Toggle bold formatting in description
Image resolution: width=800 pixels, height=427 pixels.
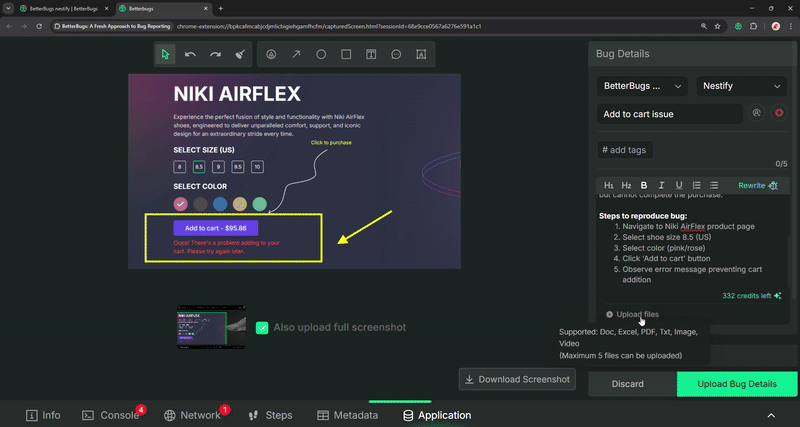point(644,185)
